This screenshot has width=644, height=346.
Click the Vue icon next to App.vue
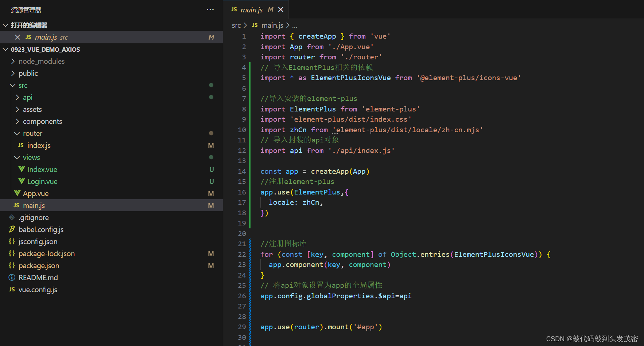click(17, 193)
